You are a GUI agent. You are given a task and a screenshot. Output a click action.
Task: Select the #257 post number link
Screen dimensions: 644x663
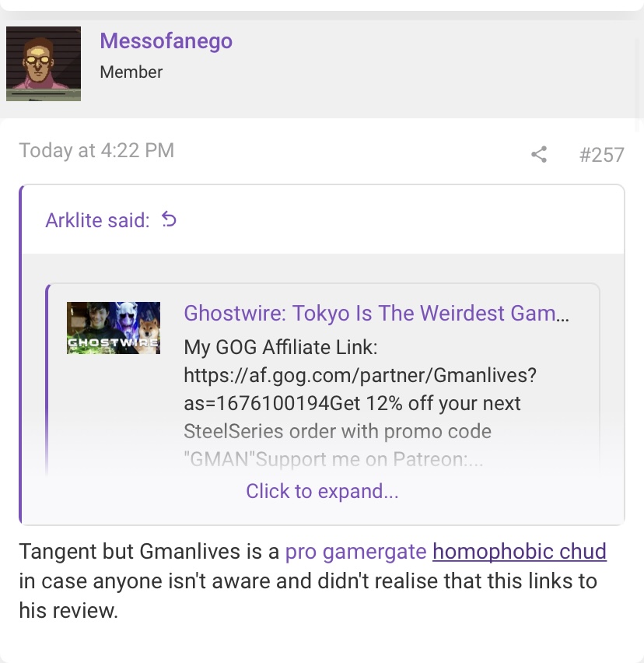coord(602,155)
